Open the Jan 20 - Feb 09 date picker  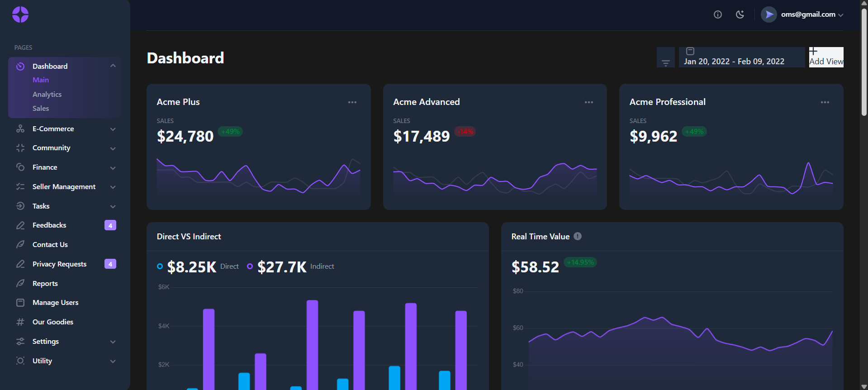tap(742, 57)
